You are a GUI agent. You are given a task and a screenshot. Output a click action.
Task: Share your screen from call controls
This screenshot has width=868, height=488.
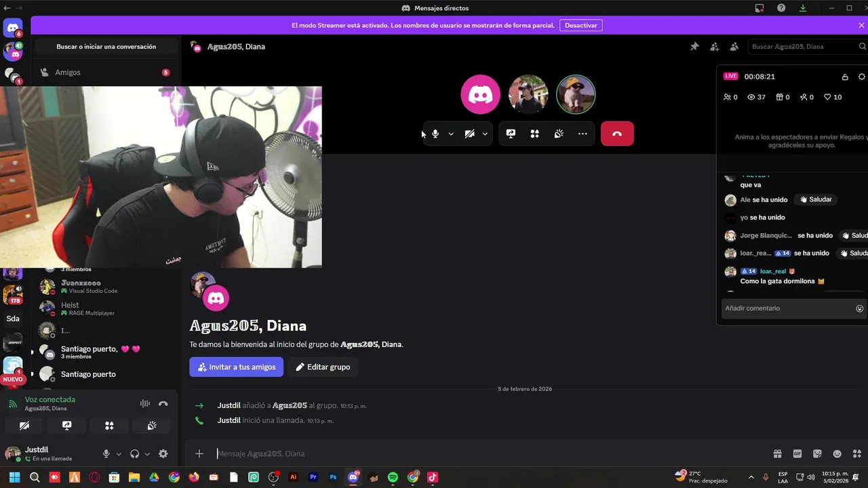(x=511, y=134)
